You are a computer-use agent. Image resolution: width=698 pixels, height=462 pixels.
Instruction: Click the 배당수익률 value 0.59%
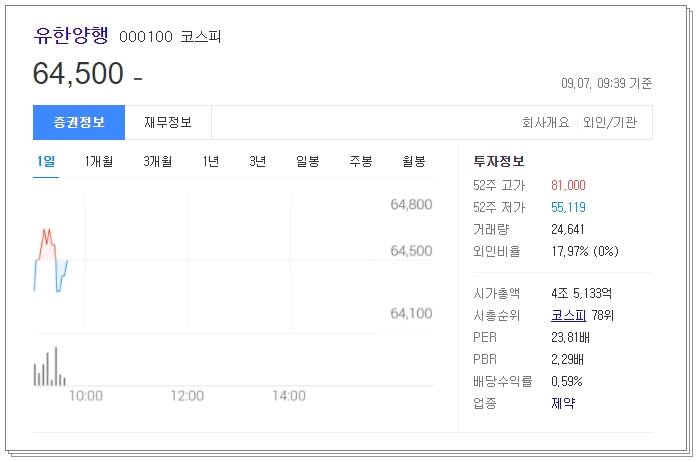(567, 381)
